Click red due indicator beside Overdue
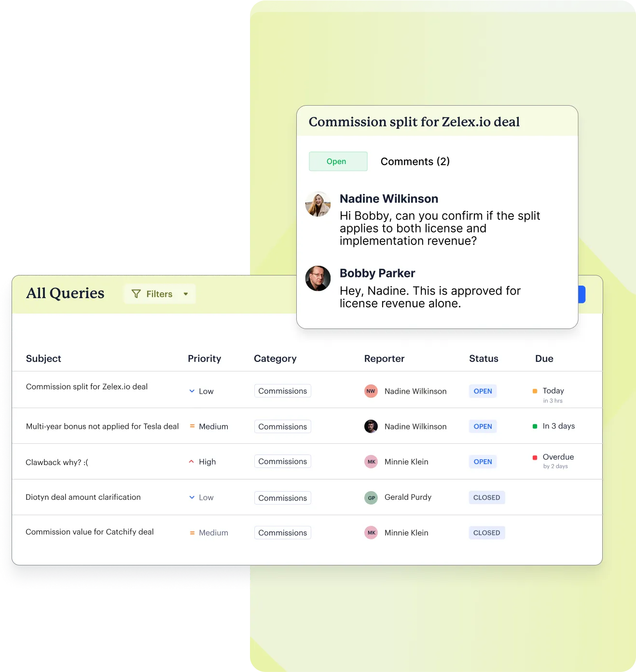The image size is (636, 672). 535,457
